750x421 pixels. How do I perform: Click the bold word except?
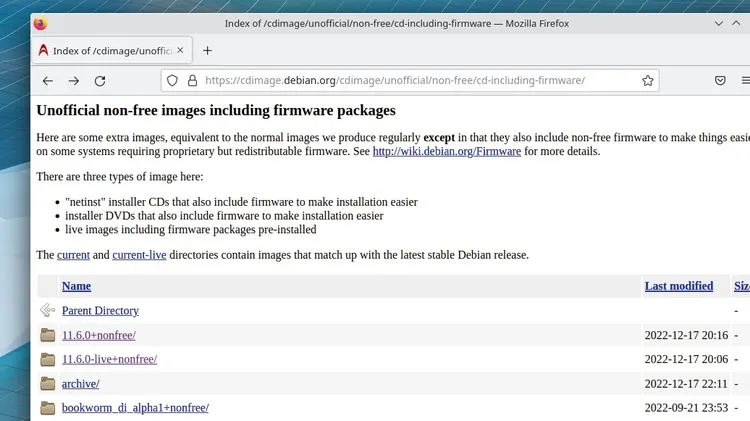click(x=439, y=138)
